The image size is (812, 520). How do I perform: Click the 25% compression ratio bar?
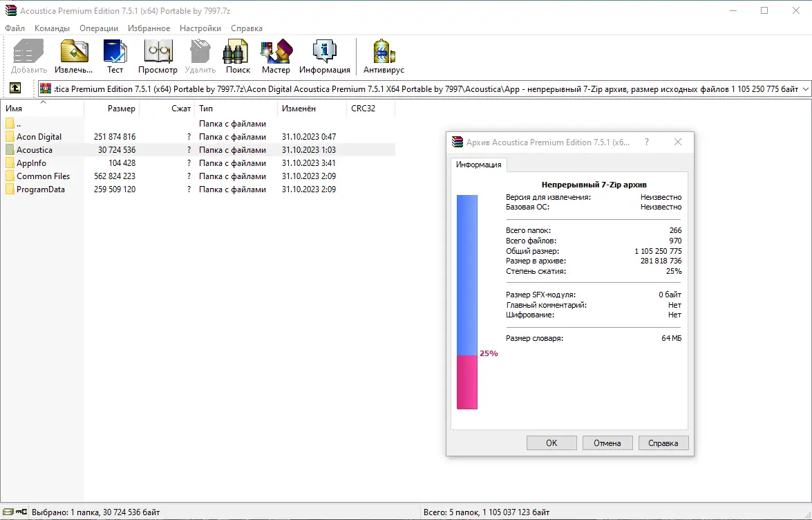[466, 380]
